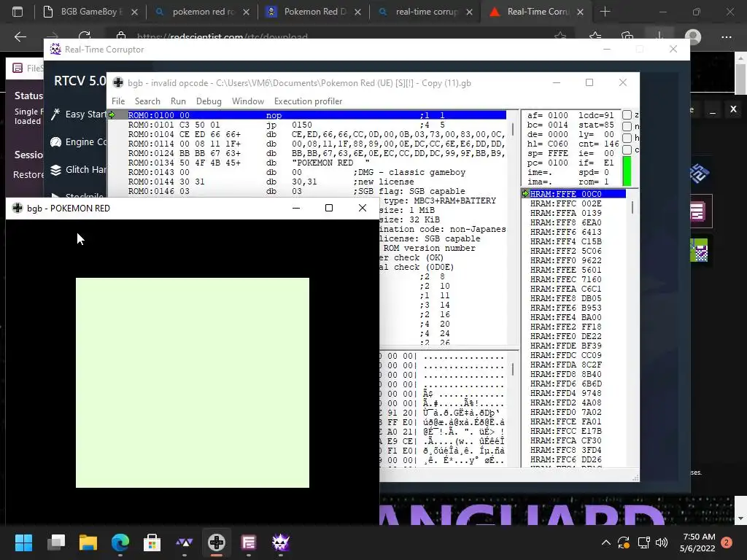Open the File menu in bgb debugger

point(118,101)
